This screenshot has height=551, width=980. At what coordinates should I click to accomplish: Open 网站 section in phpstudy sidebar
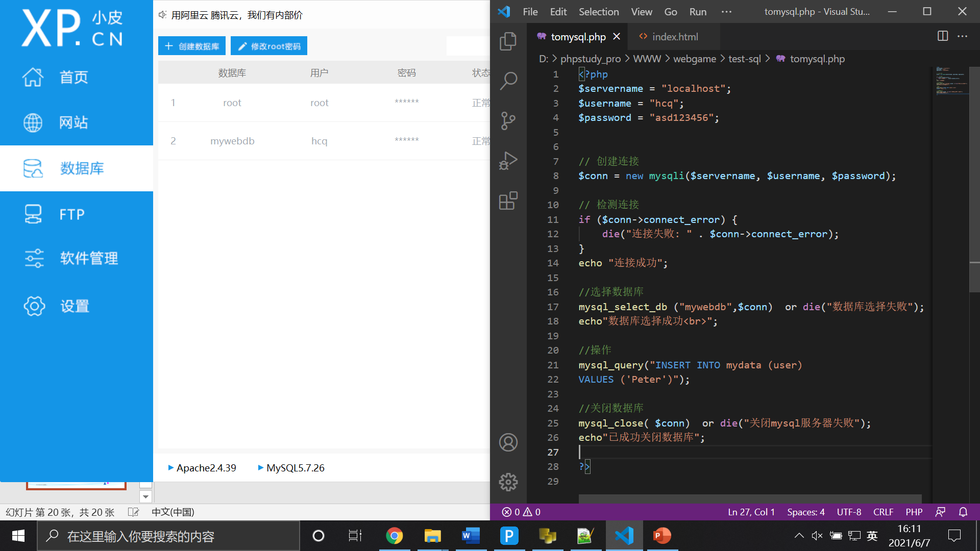[x=77, y=122]
